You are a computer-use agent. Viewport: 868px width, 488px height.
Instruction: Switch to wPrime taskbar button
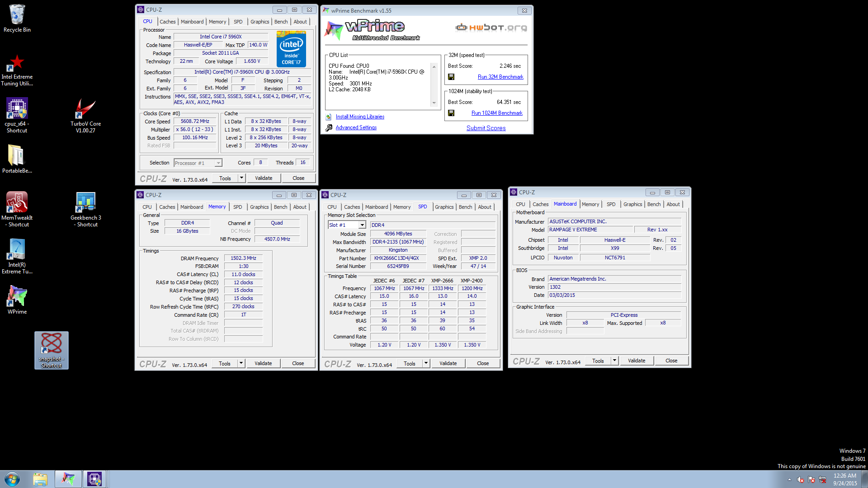[x=68, y=479]
